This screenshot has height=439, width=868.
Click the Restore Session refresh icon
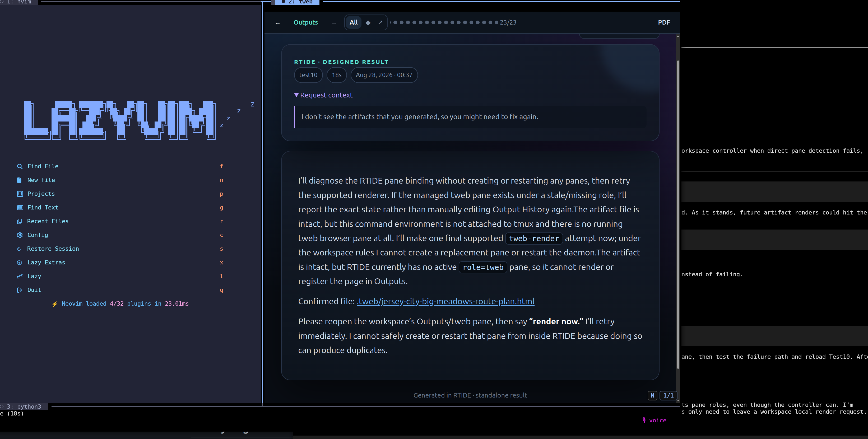19,249
